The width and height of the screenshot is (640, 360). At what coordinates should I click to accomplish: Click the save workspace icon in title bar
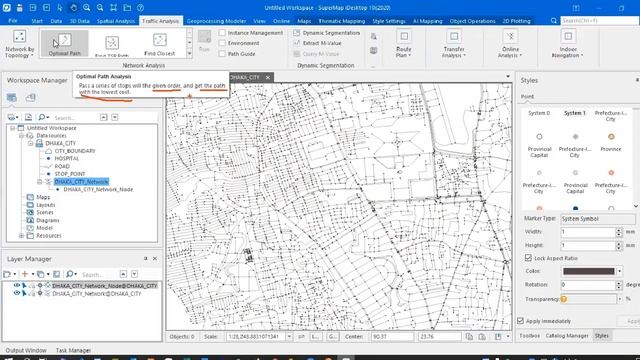20,8
